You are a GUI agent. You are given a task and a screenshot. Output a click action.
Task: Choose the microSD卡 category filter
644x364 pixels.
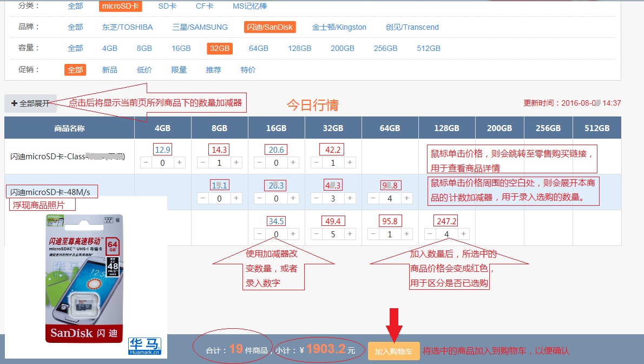point(120,6)
